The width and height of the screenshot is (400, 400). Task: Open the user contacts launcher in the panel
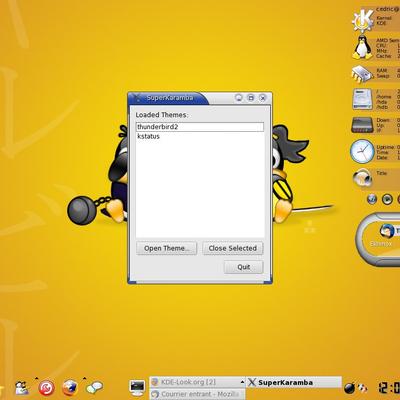pos(22,388)
